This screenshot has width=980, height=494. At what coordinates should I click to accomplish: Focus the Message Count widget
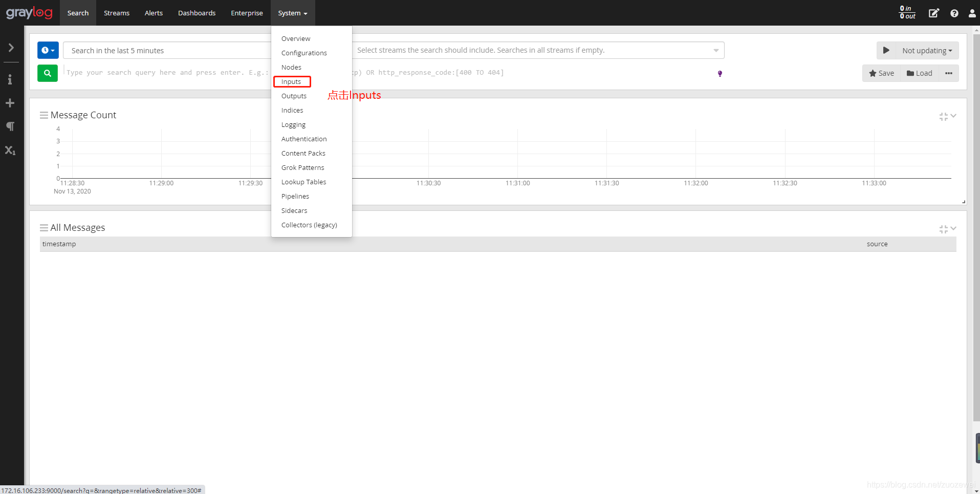(x=944, y=117)
